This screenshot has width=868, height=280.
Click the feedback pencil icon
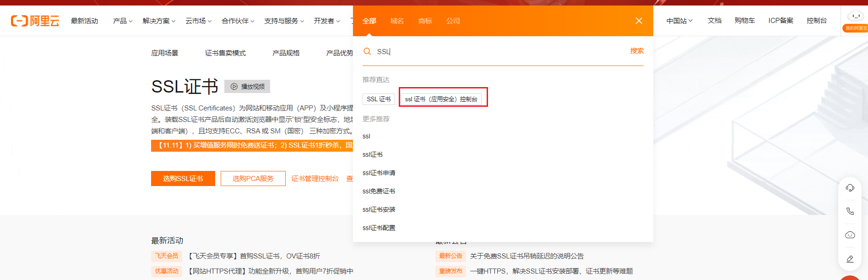pyautogui.click(x=850, y=259)
